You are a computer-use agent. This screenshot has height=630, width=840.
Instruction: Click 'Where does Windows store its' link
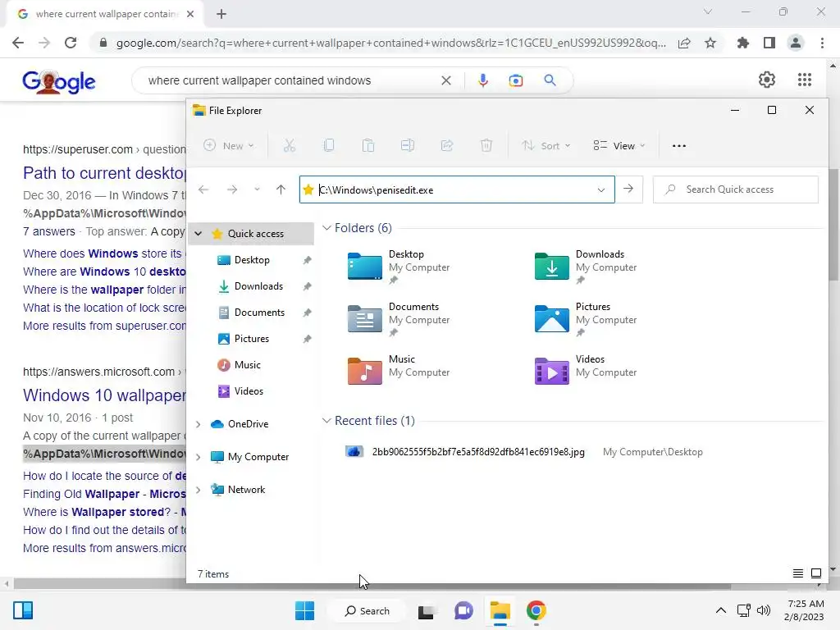(x=103, y=253)
